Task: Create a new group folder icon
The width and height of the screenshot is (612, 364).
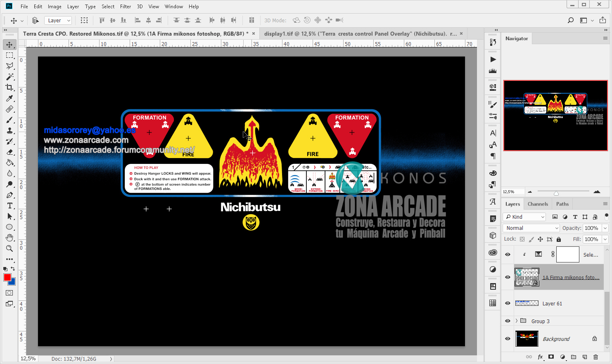Action: [x=574, y=357]
